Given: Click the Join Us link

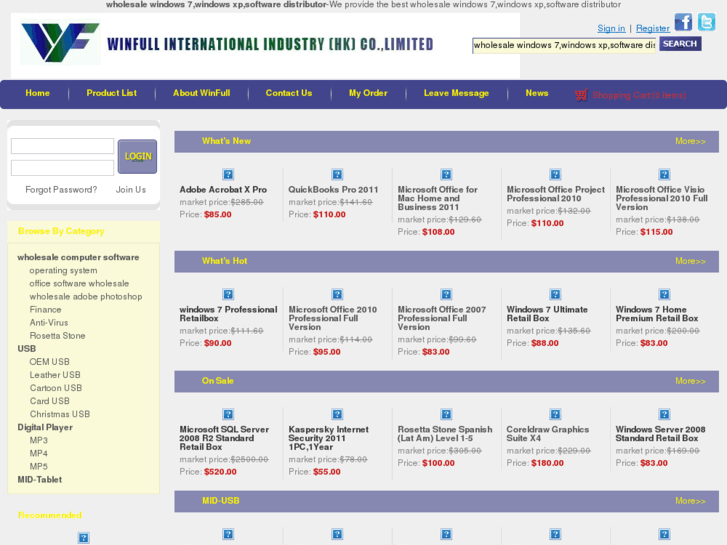Looking at the screenshot, I should coord(131,190).
